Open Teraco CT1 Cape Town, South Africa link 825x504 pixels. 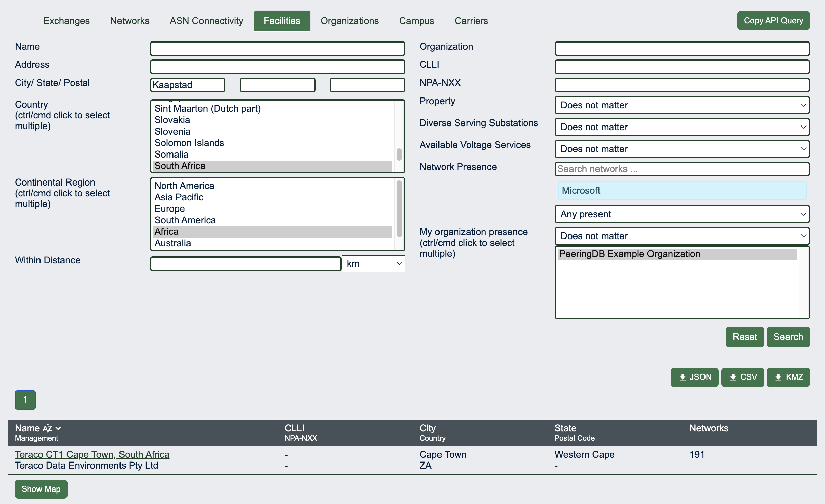click(x=92, y=455)
